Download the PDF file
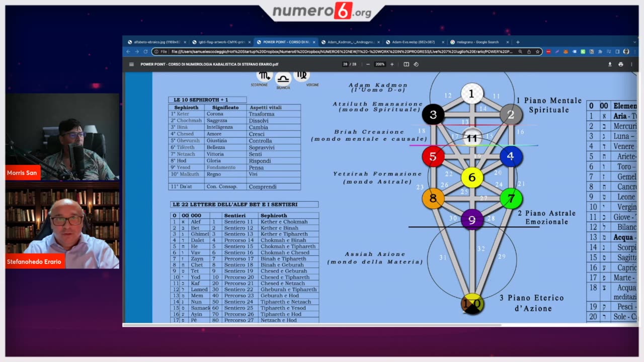The image size is (644, 362). click(610, 64)
